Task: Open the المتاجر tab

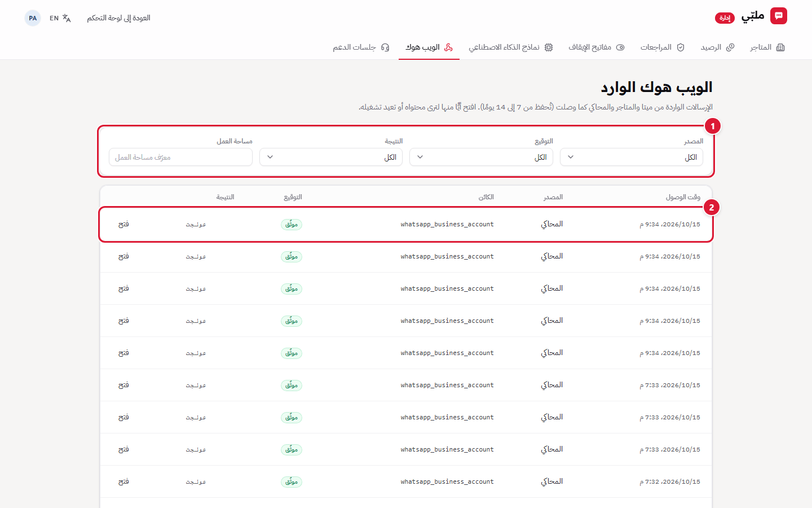Action: pyautogui.click(x=767, y=47)
